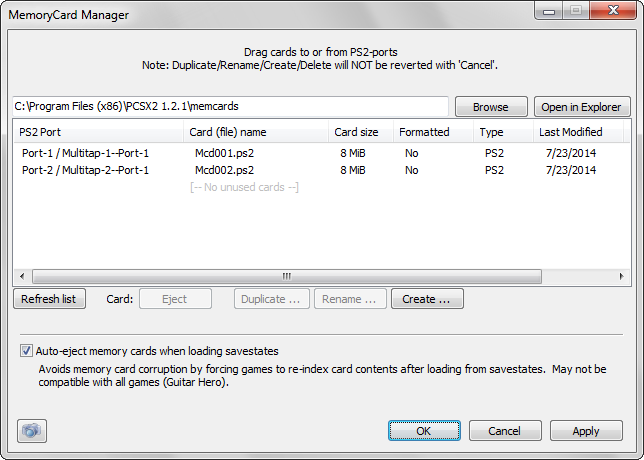Minimize the MemoryCard Manager window

point(549,11)
